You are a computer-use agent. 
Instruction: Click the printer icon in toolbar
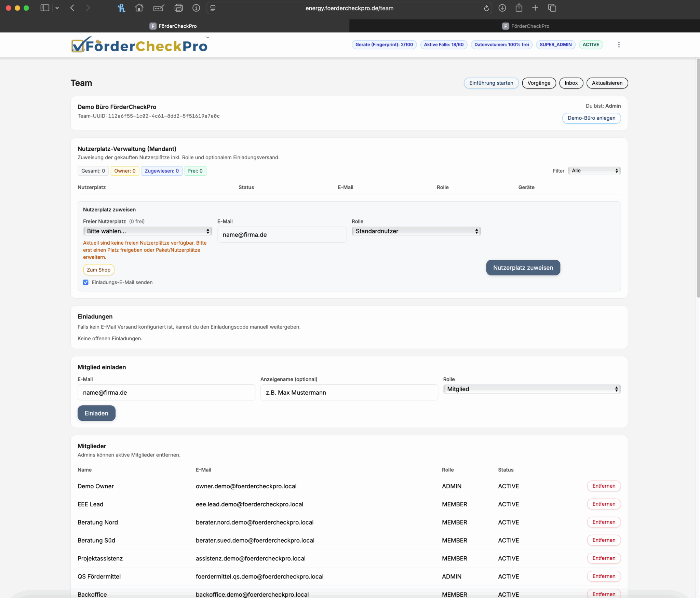point(178,8)
